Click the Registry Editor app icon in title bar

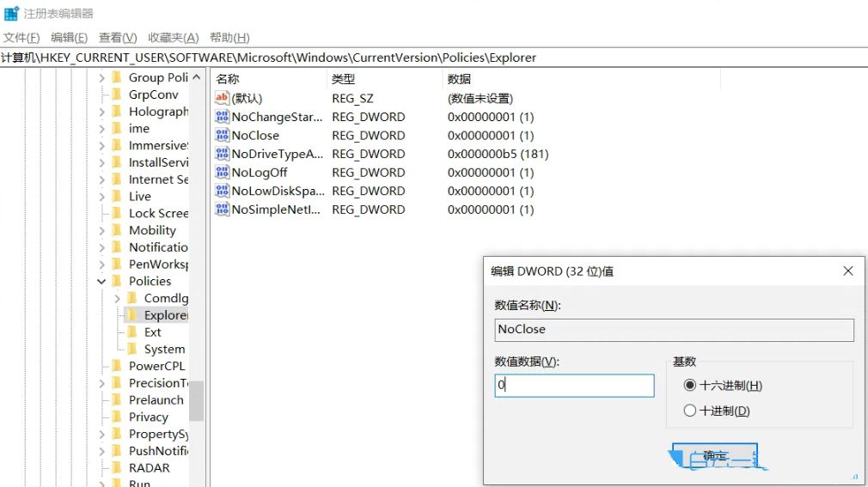11,13
